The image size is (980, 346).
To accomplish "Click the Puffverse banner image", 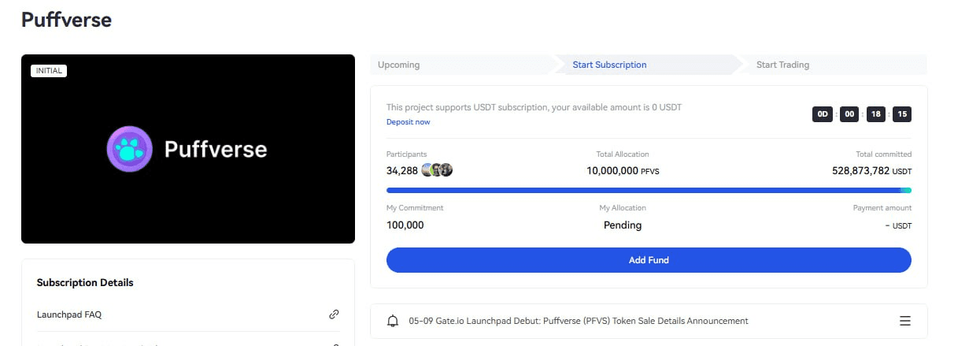I will [x=188, y=149].
